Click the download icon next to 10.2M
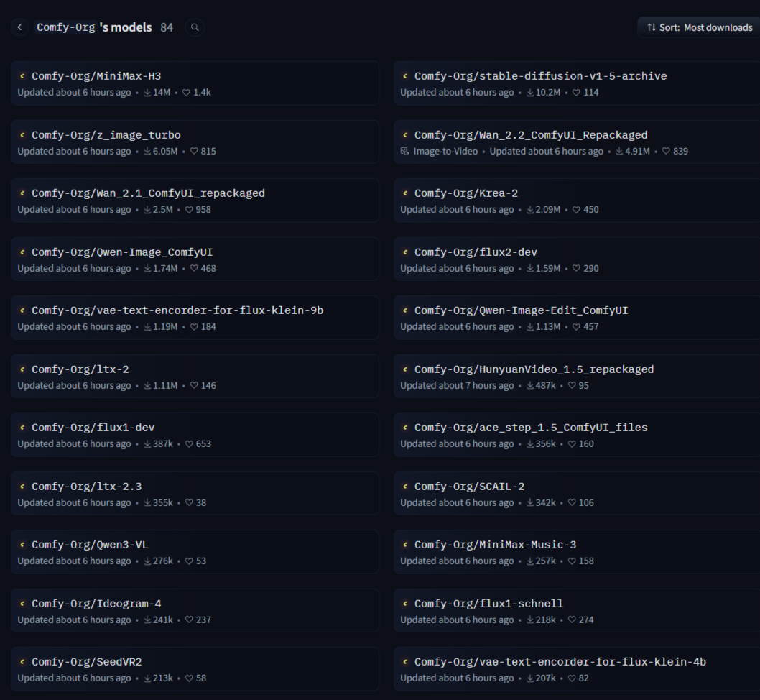This screenshot has width=760, height=700. coord(530,93)
